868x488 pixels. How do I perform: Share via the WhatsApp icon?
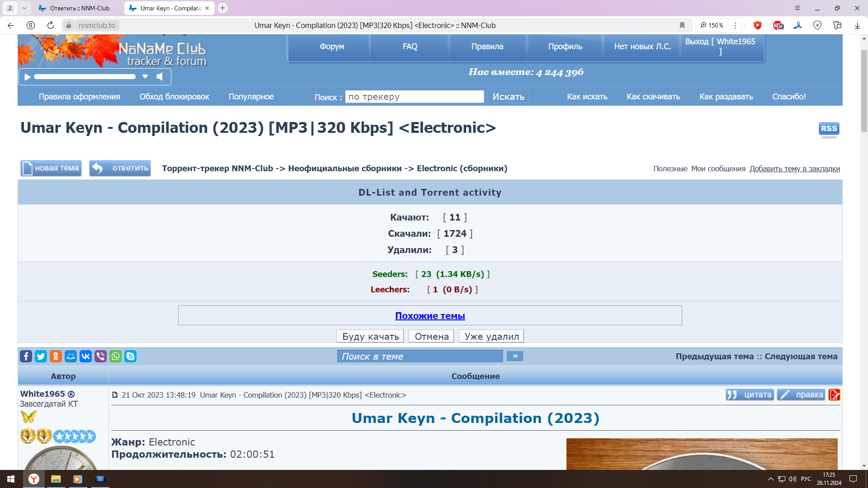[x=115, y=357]
